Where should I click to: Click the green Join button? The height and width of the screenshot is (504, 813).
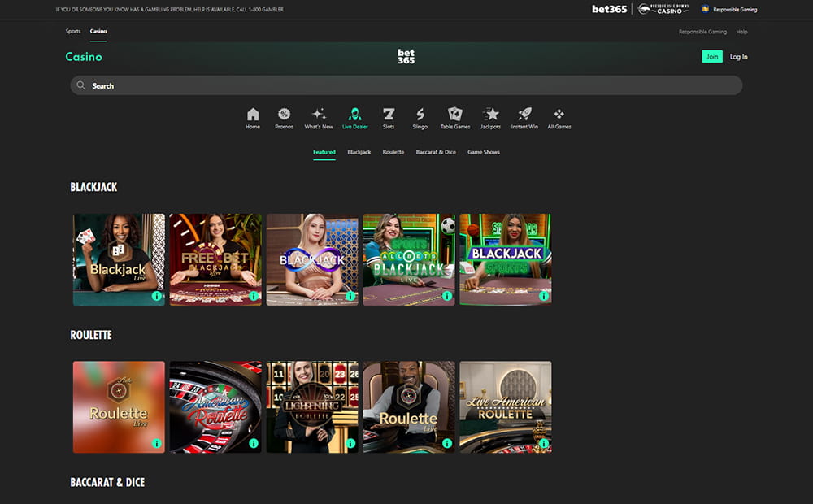[712, 57]
